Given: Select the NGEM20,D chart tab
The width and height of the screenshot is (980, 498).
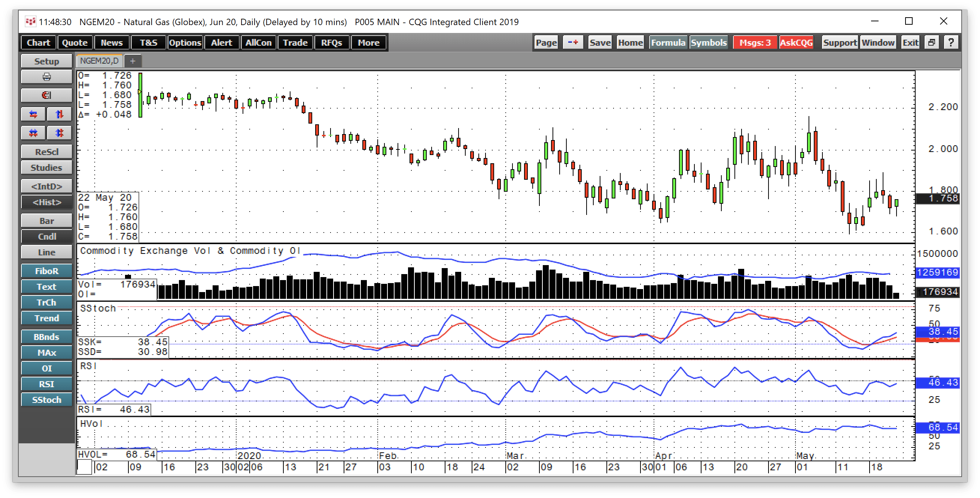Looking at the screenshot, I should [x=99, y=61].
